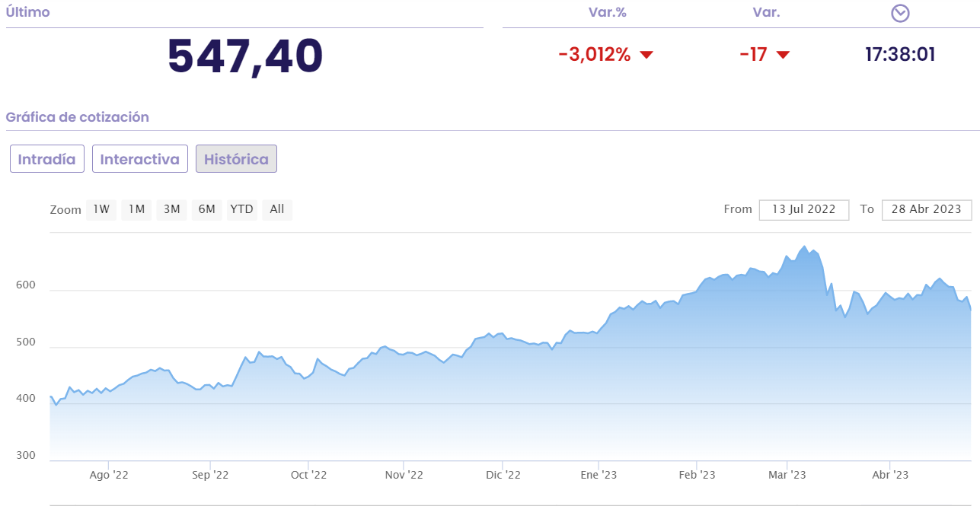Screen dimensions: 980x506
Task: Switch to the Intradía chart tab
Action: pyautogui.click(x=47, y=159)
